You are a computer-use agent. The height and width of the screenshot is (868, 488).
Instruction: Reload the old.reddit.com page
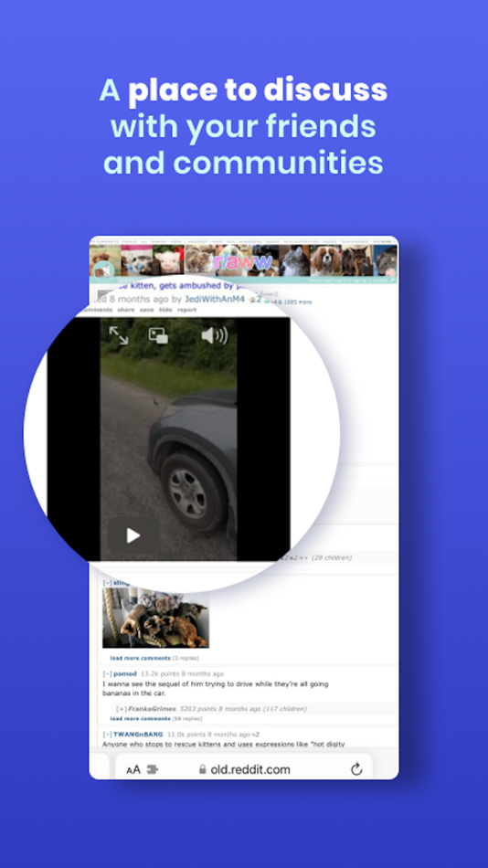(x=356, y=769)
